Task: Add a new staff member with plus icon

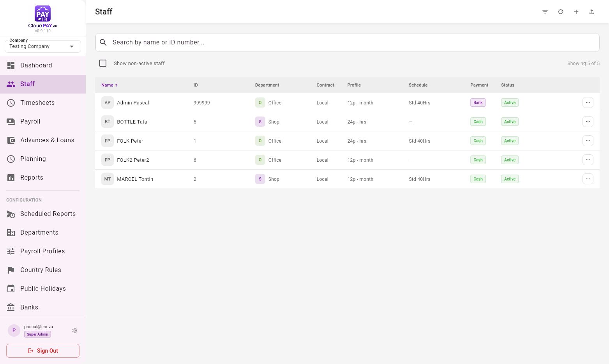Action: point(576,12)
